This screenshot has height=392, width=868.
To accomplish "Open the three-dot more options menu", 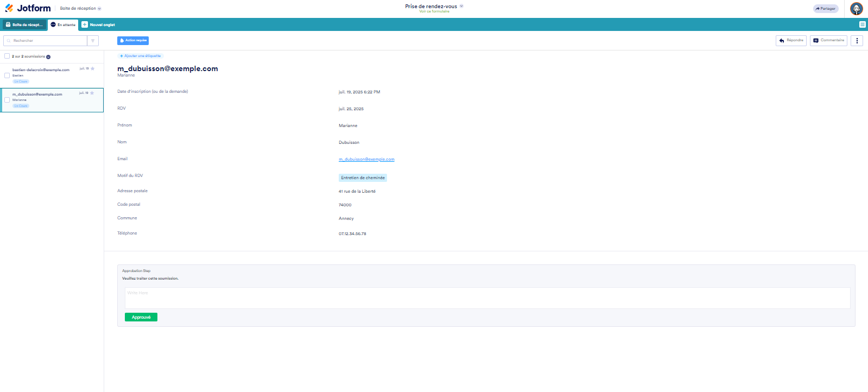I will click(x=857, y=41).
